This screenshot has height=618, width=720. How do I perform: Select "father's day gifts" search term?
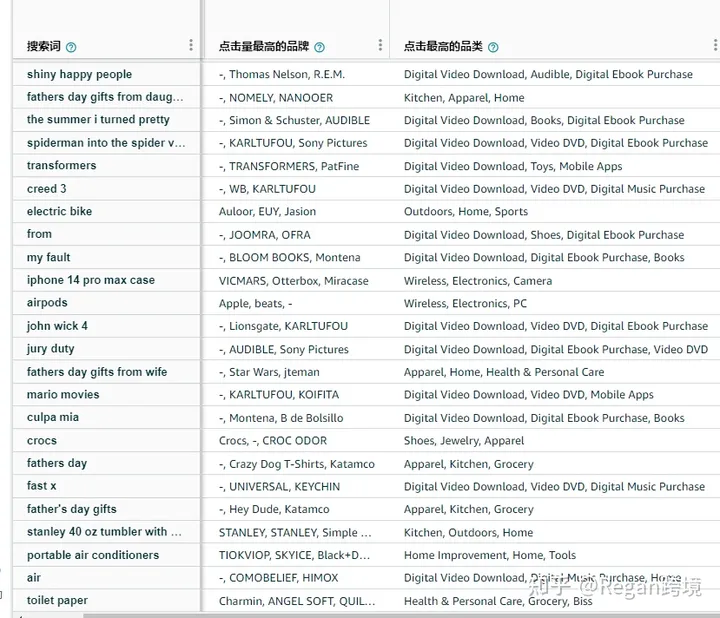point(72,509)
